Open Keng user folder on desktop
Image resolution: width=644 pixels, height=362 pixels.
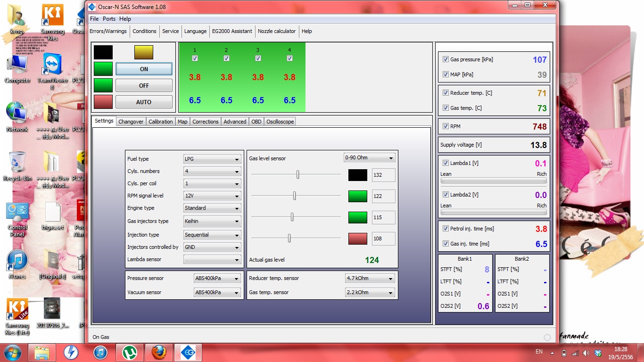17,20
